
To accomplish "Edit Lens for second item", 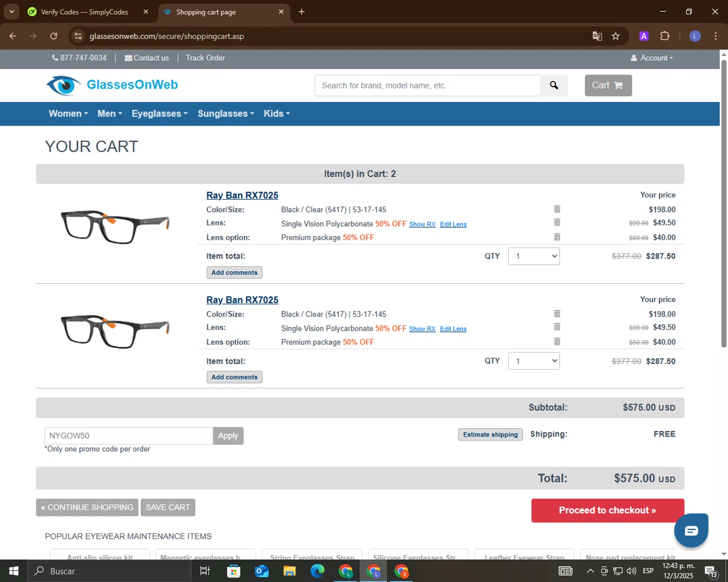I will click(453, 329).
